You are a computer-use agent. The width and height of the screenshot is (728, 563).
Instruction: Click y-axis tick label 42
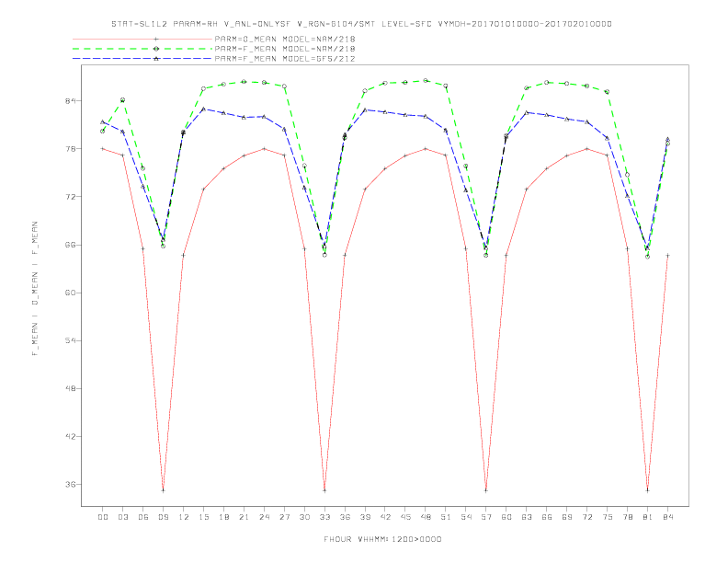click(71, 436)
